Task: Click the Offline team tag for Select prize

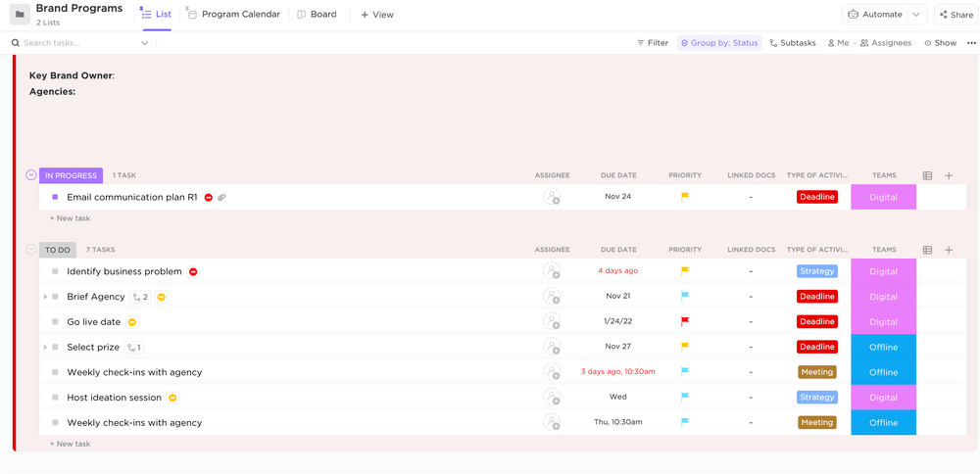Action: pyautogui.click(x=883, y=347)
